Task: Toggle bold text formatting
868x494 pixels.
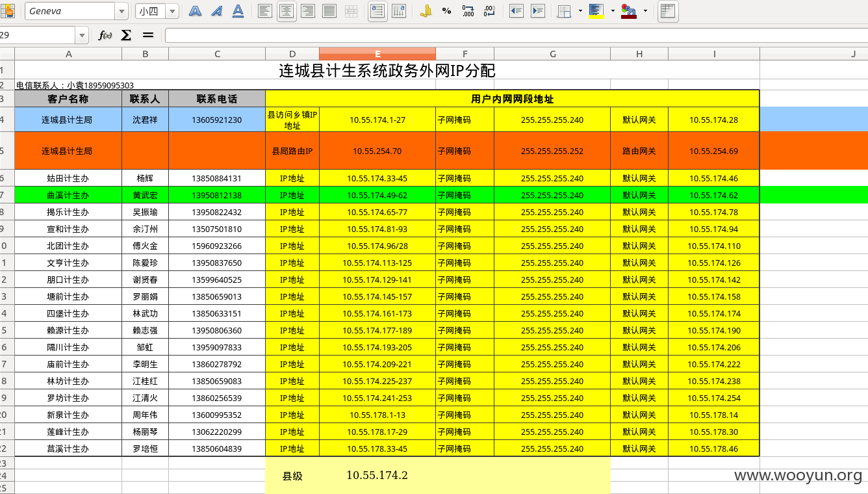Action: pyautogui.click(x=195, y=11)
